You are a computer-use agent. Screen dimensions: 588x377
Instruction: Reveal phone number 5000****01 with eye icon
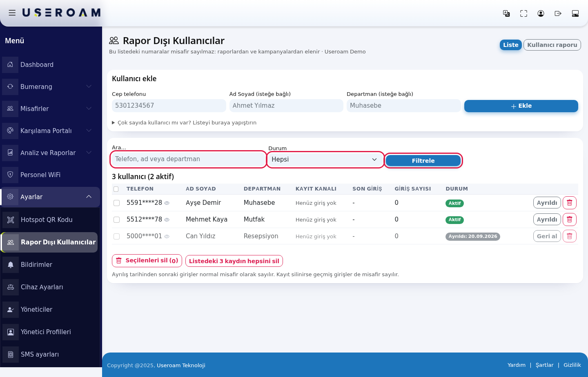pyautogui.click(x=167, y=237)
